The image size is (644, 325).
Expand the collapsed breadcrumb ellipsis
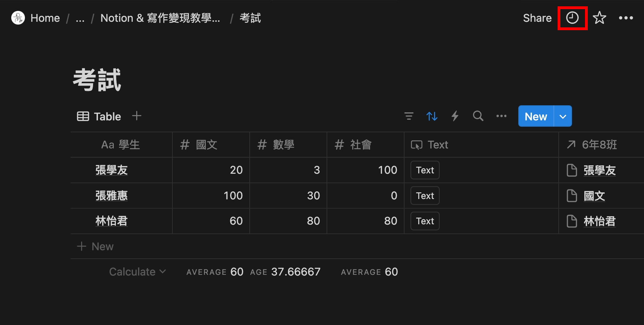click(80, 18)
